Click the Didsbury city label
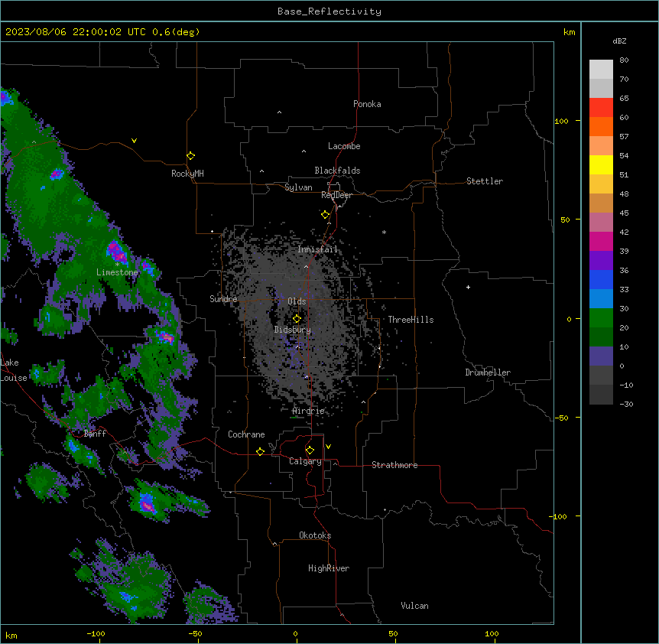The width and height of the screenshot is (659, 644). (293, 330)
